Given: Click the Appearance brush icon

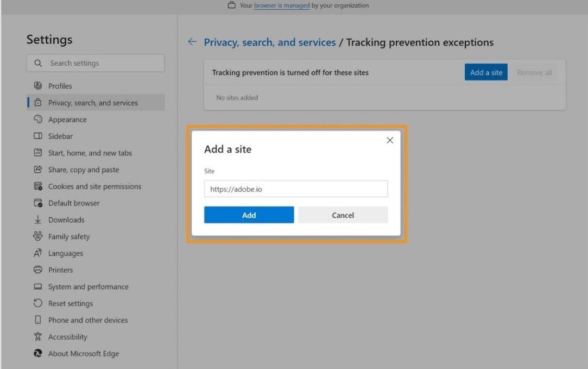Looking at the screenshot, I should 37,119.
